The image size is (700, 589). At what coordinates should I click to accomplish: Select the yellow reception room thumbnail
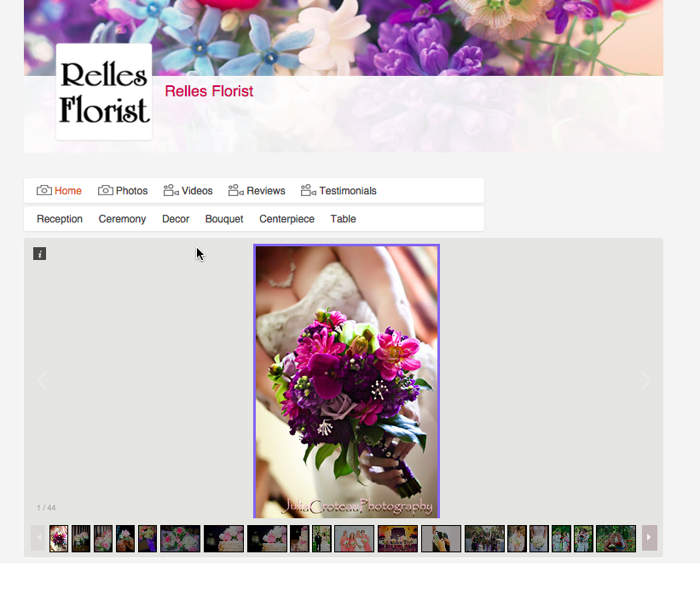397,538
